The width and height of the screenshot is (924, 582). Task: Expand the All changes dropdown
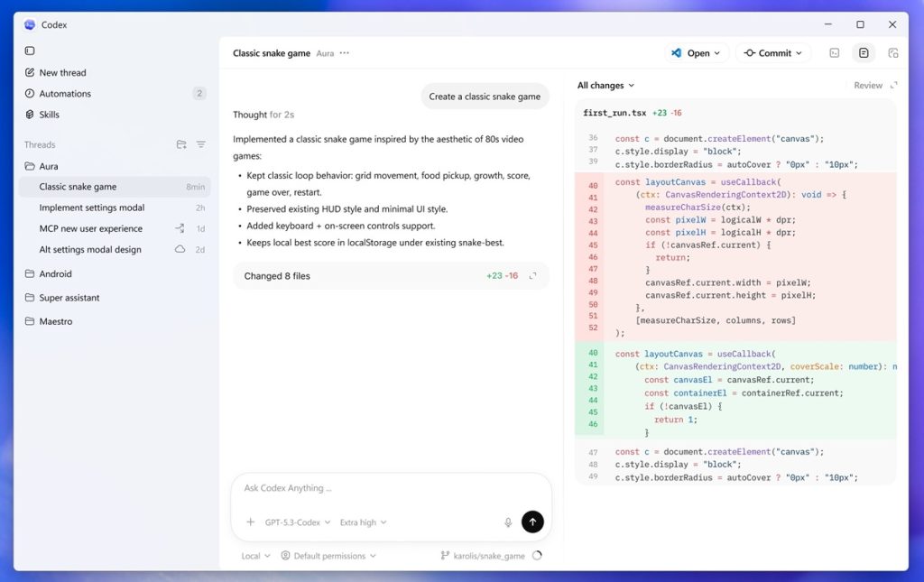[605, 86]
